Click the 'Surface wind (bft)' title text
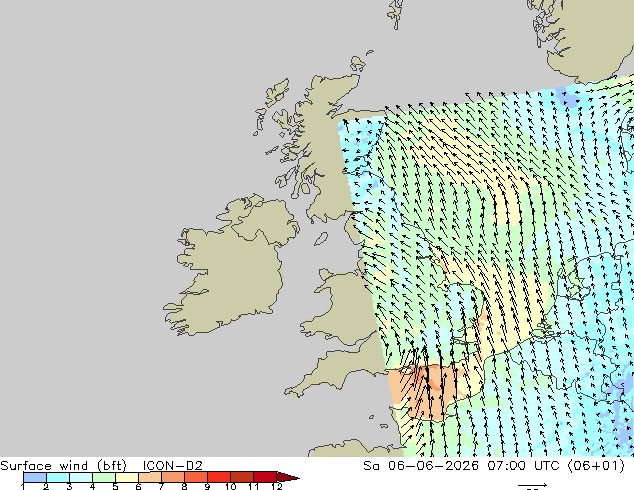The image size is (634, 490). click(63, 466)
